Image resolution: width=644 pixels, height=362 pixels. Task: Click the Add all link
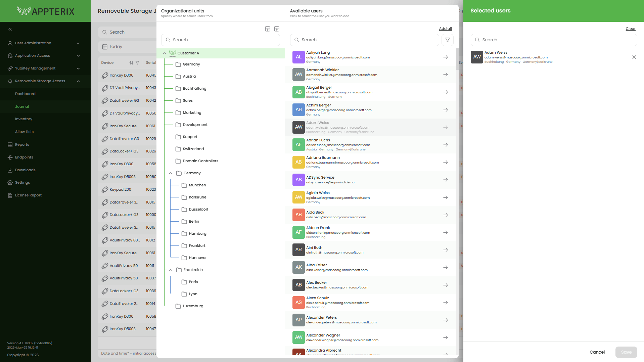(x=445, y=29)
